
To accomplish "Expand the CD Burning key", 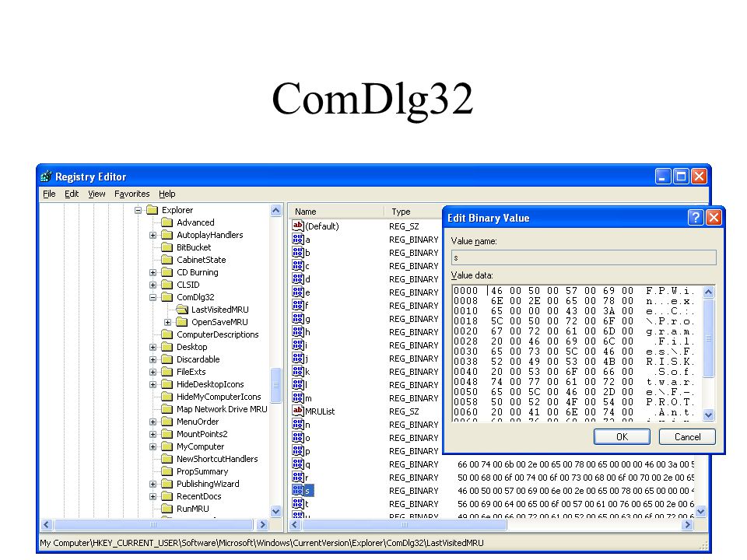I will click(153, 272).
